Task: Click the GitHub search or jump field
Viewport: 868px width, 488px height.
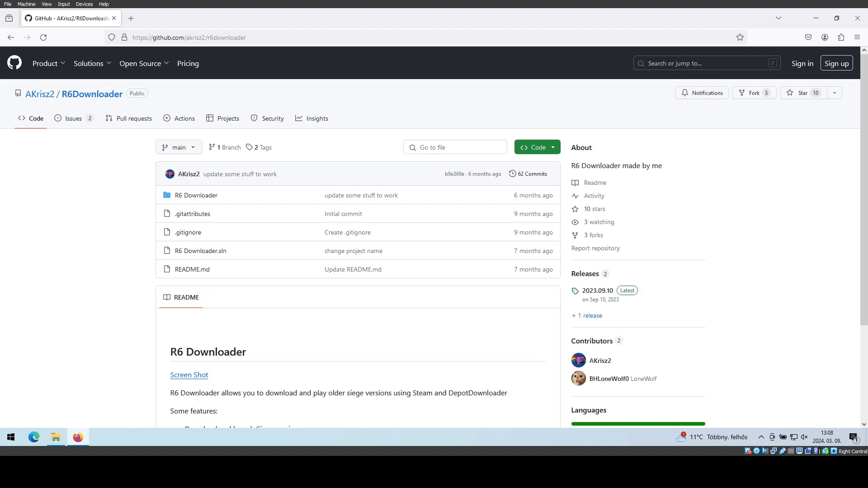Action: (707, 63)
